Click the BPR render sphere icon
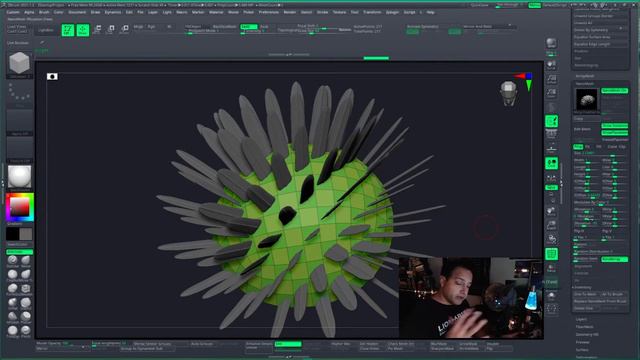This screenshot has width=640, height=360. coord(551,44)
